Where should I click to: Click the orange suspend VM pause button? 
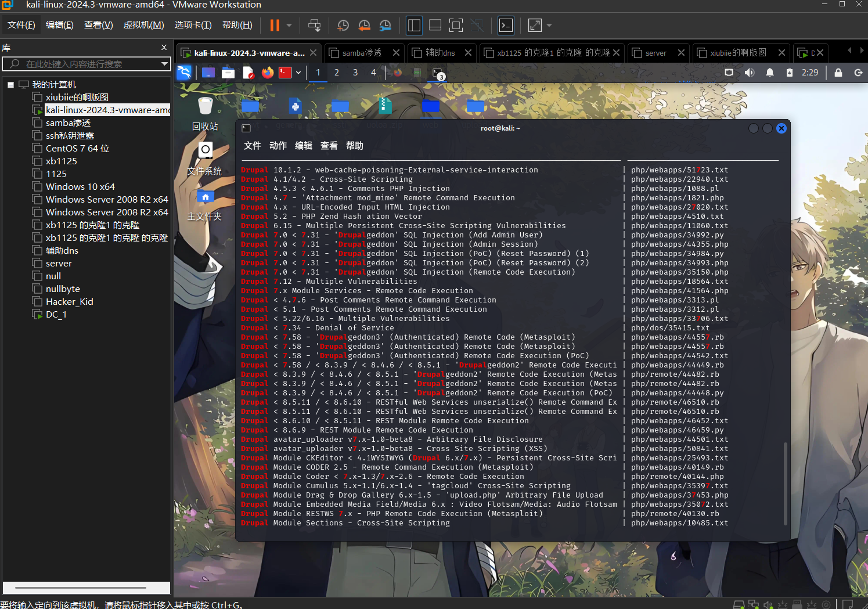tap(275, 25)
